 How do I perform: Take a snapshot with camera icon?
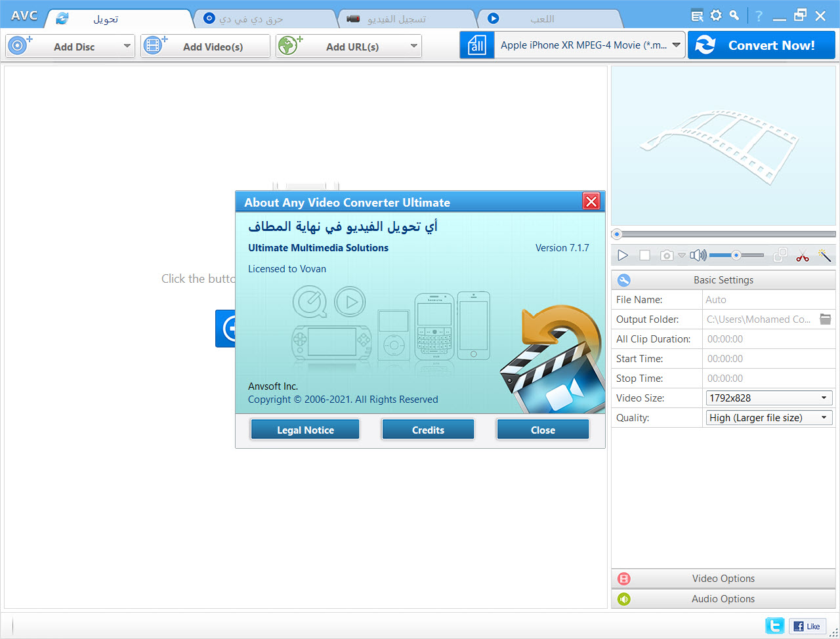pos(667,255)
